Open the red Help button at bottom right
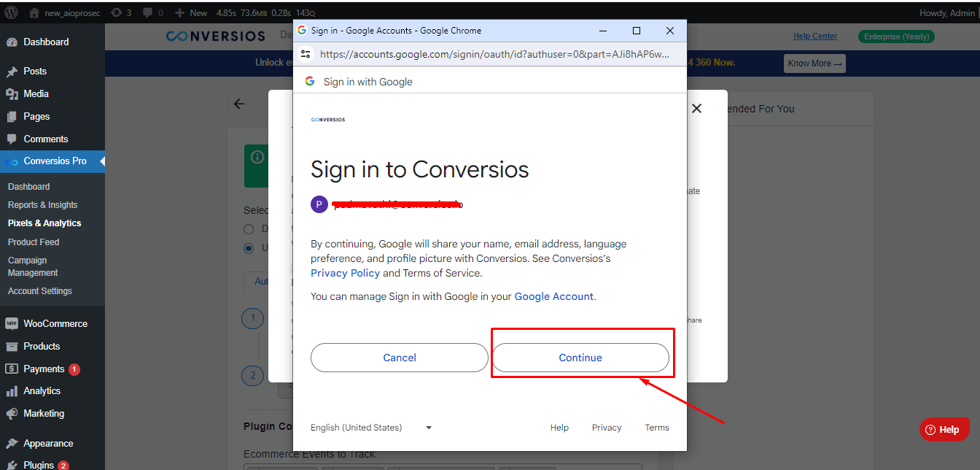 coord(944,430)
